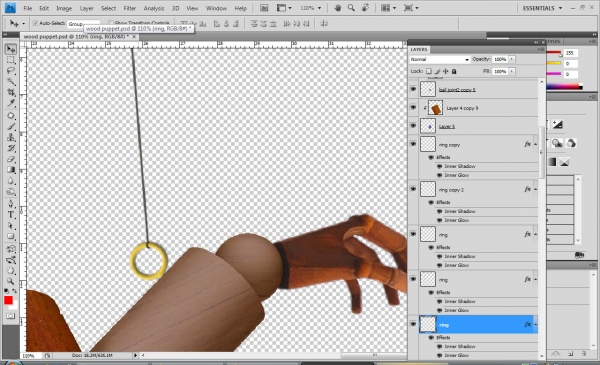Hide the ring copy layer
Image resolution: width=600 pixels, height=365 pixels.
[x=413, y=144]
